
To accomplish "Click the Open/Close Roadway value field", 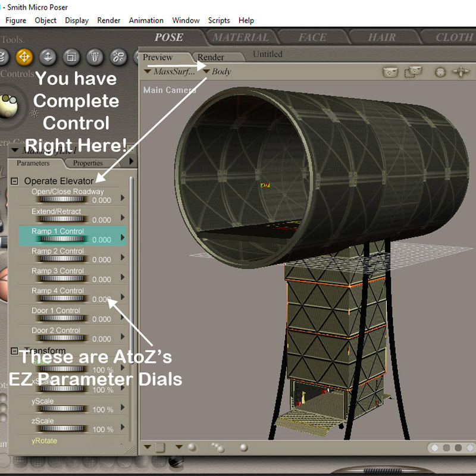I will click(x=102, y=201).
